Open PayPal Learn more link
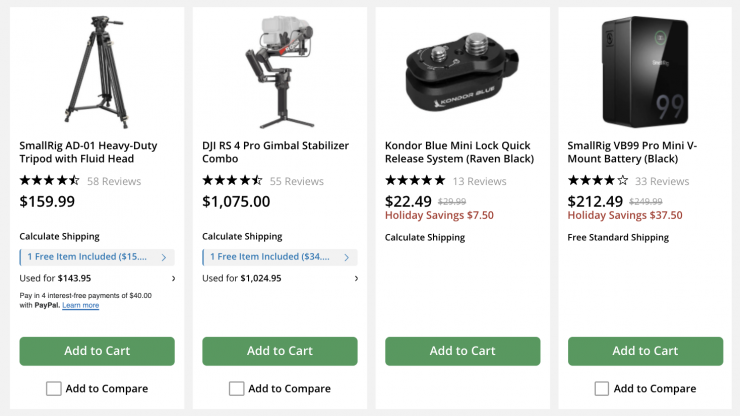 pos(80,305)
